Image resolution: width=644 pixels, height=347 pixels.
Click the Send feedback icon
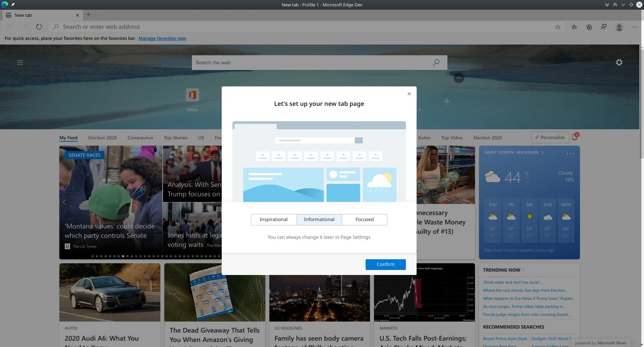pyautogui.click(x=604, y=27)
